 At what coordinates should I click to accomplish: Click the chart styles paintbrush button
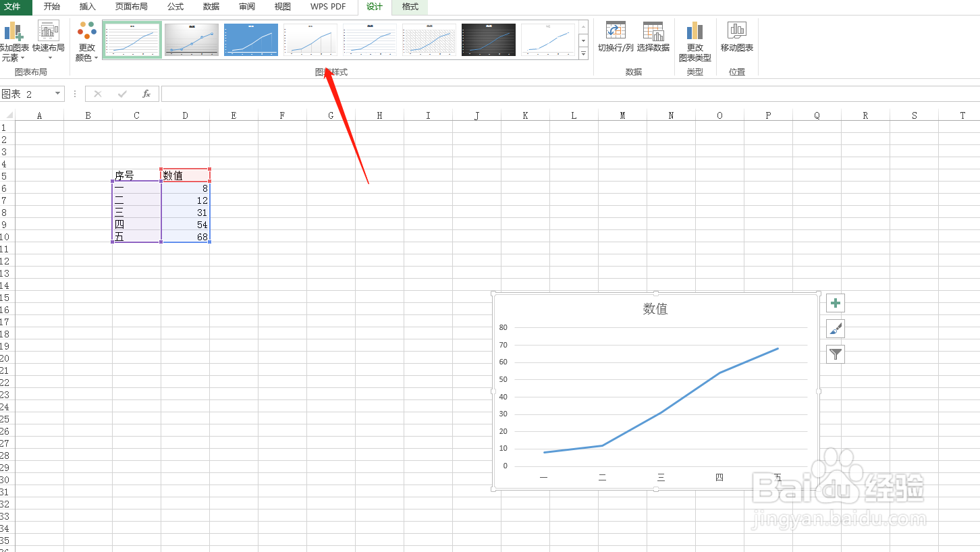click(836, 329)
